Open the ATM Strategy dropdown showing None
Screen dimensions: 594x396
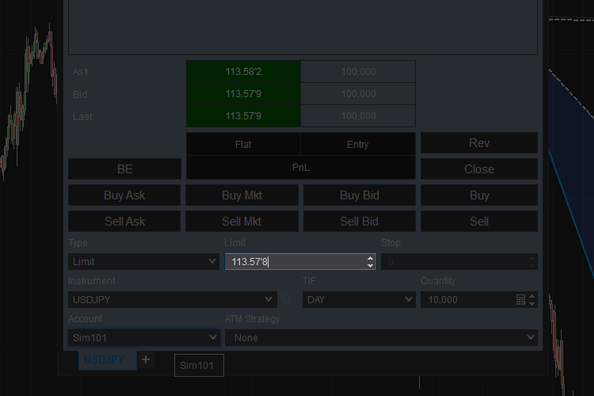[381, 337]
